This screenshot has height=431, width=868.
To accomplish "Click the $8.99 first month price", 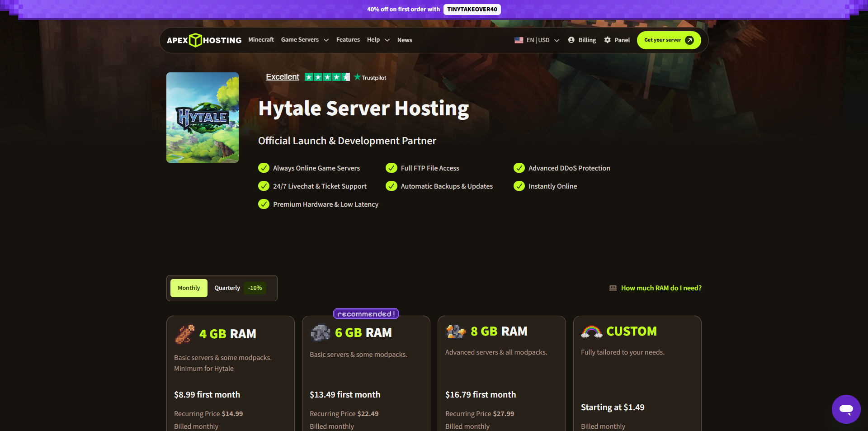I will (207, 395).
